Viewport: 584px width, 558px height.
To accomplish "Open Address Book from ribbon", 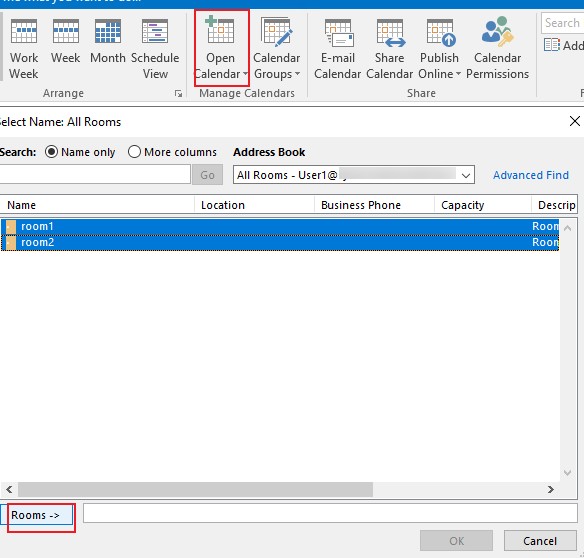I will point(563,45).
